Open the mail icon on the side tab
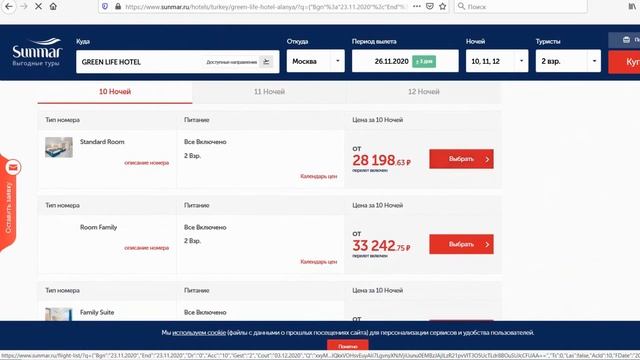Viewport: 640px width, 360px height. click(x=13, y=167)
